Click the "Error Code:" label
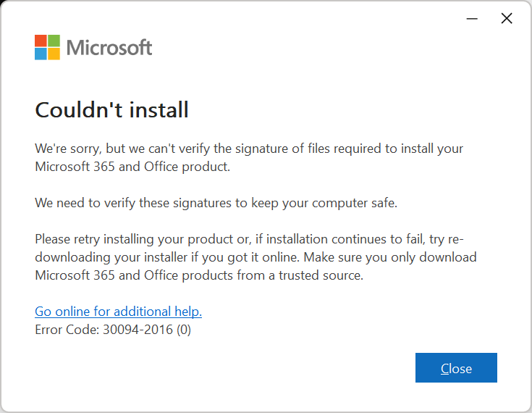This screenshot has width=532, height=413. pyautogui.click(x=67, y=330)
